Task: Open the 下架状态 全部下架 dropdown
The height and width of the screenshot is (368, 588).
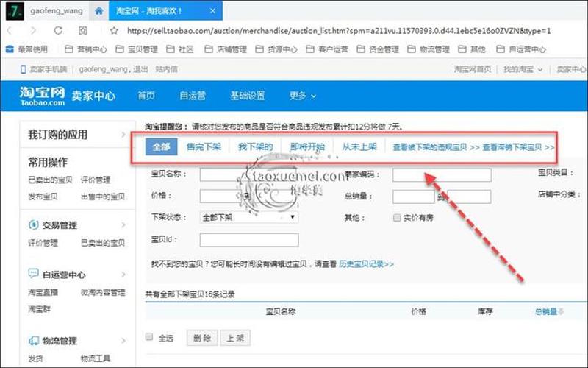Action: (x=249, y=217)
